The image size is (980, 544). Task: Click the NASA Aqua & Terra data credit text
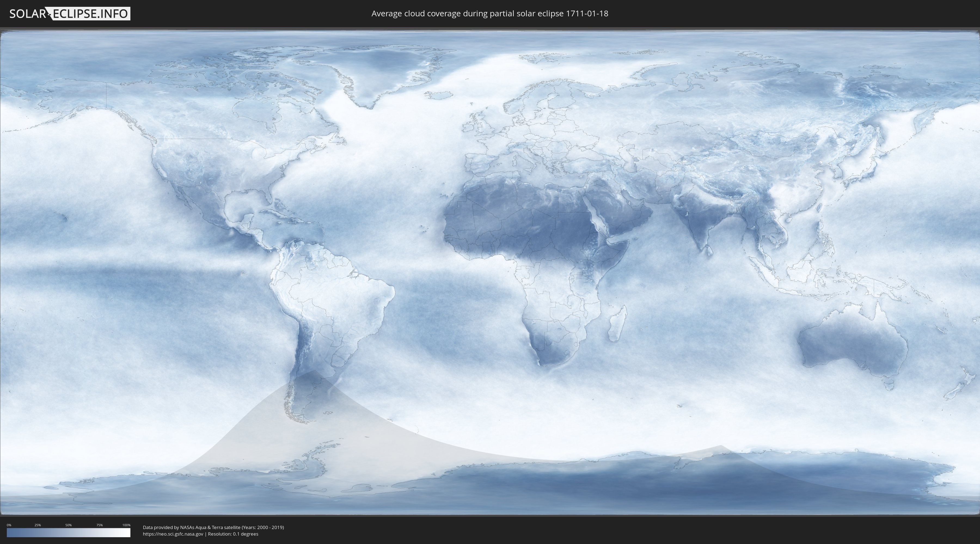tap(213, 527)
